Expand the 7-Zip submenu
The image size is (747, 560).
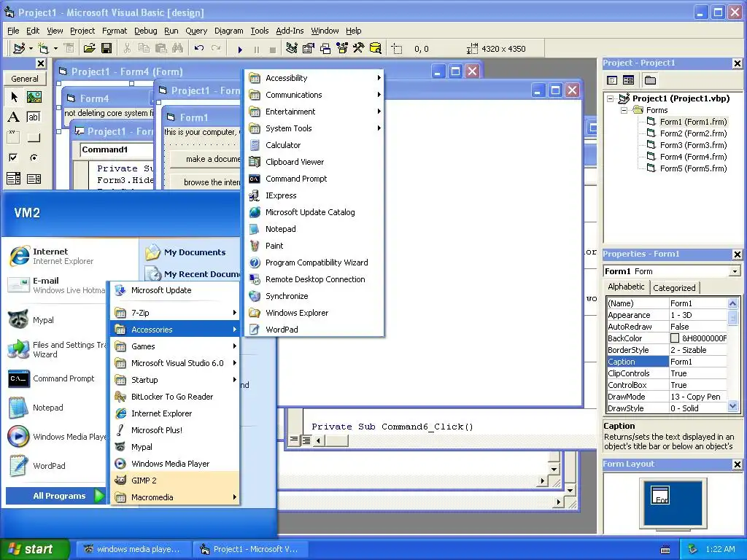[175, 313]
